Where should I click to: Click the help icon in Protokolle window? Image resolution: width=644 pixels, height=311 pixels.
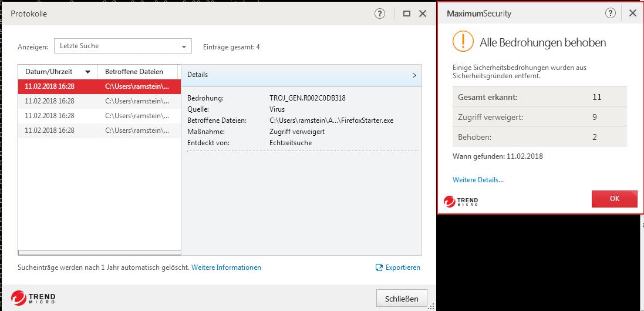point(379,14)
